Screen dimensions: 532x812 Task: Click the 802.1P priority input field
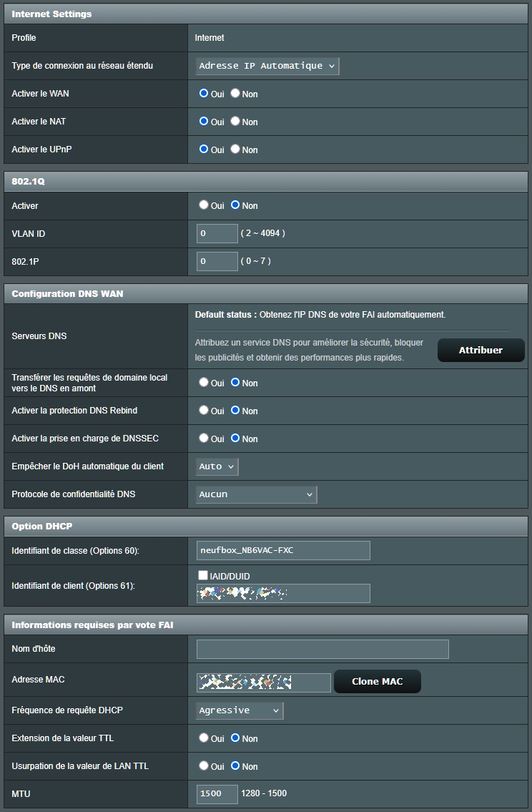[217, 261]
